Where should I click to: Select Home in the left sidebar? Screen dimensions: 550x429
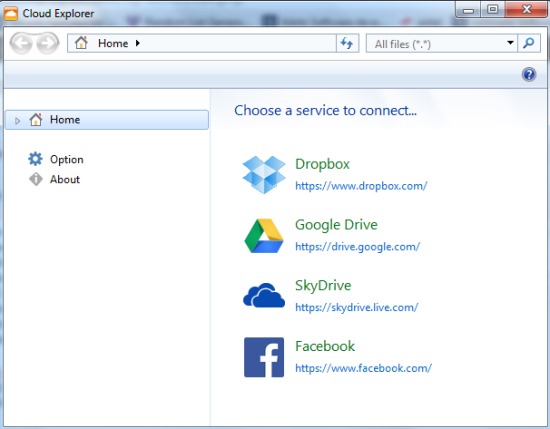coord(107,120)
